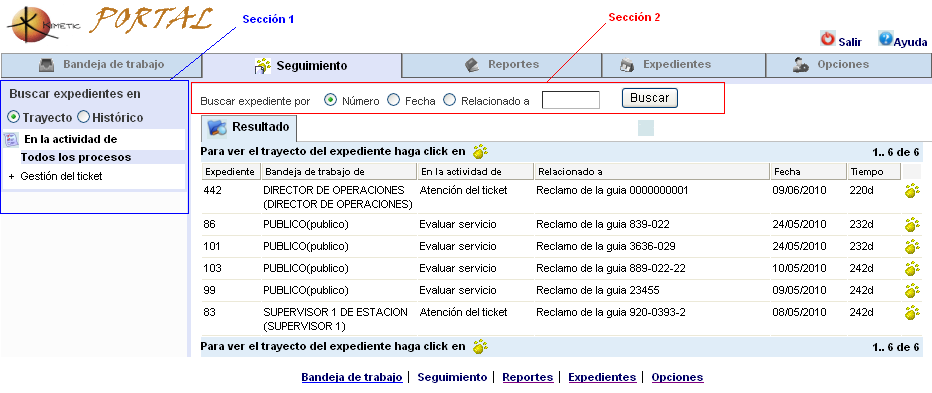Viewport: 932px width, 393px height.
Task: Switch to the Reportes tab
Action: click(502, 65)
